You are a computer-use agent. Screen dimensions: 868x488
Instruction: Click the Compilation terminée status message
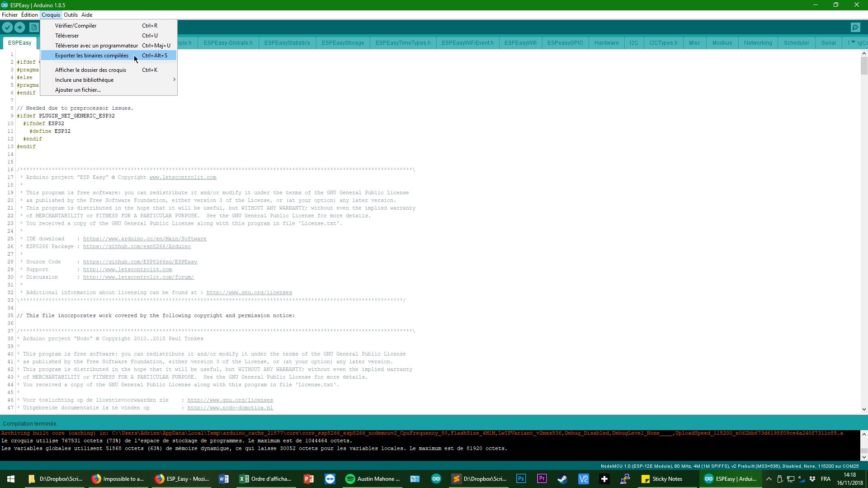29,424
